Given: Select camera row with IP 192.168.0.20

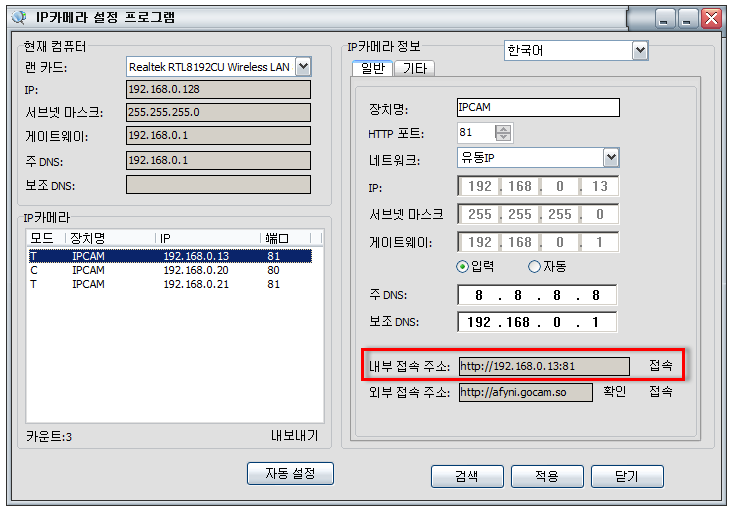Looking at the screenshot, I should tap(170, 270).
